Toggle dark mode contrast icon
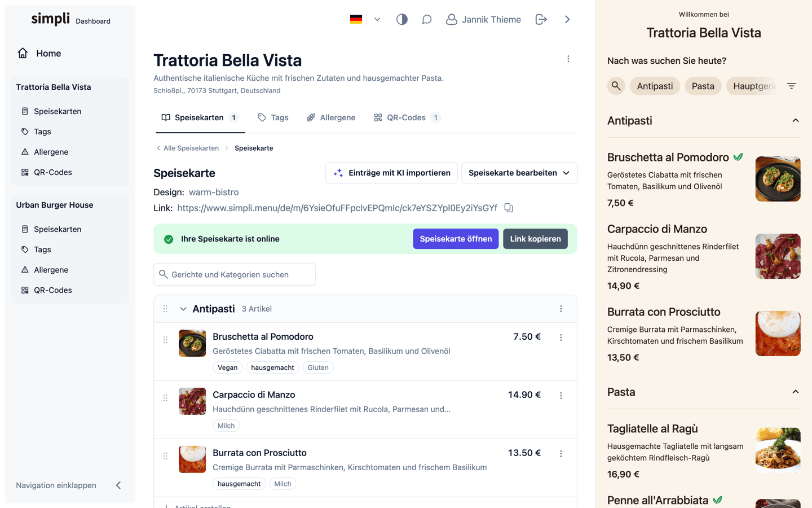The height and width of the screenshot is (508, 812). (401, 19)
